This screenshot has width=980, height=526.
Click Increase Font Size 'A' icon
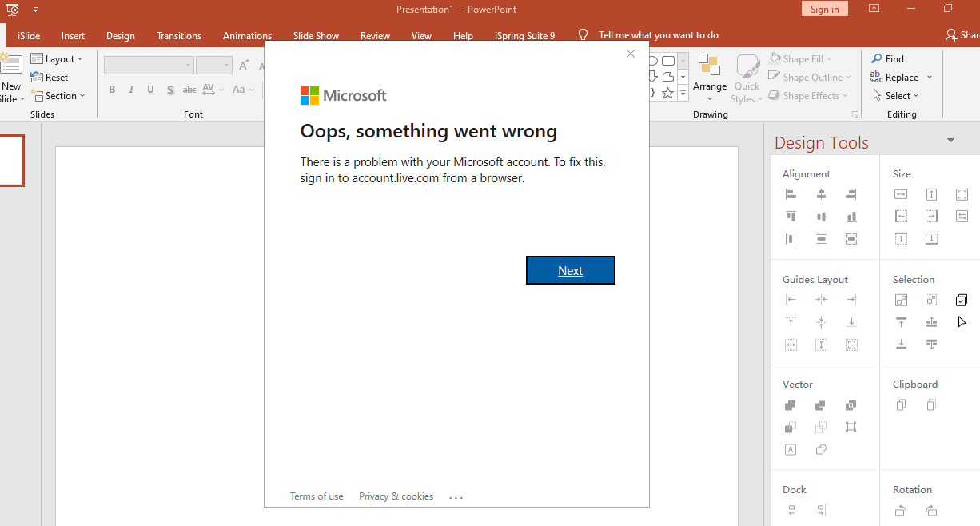tap(244, 66)
